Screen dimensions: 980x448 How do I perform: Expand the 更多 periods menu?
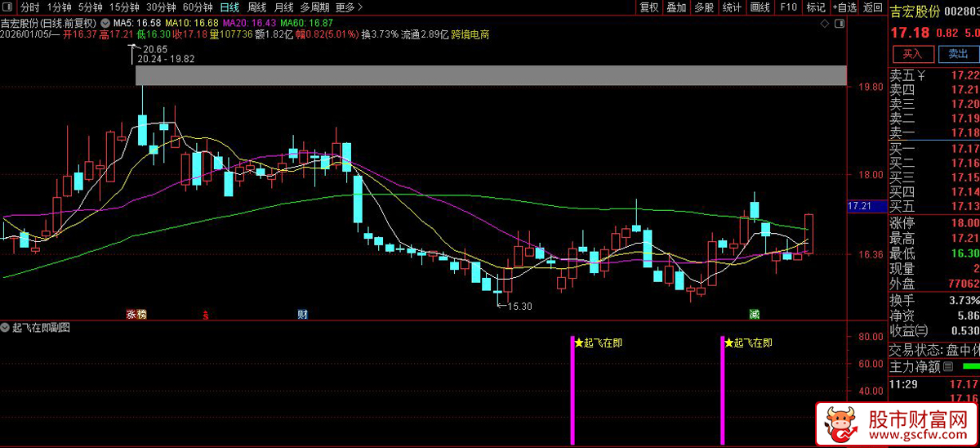tap(350, 7)
